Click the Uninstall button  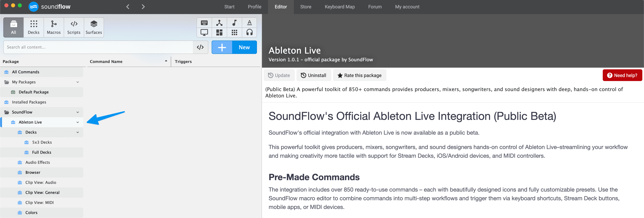(314, 75)
